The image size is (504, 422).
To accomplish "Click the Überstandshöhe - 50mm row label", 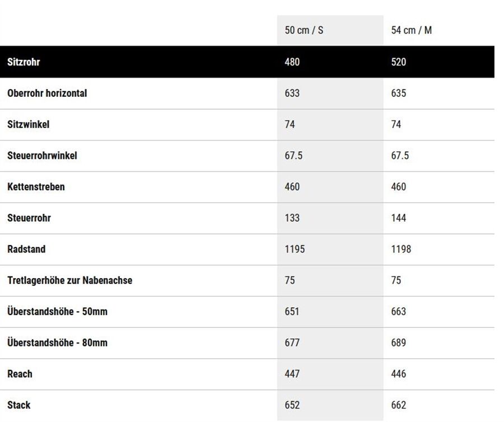I will tap(57, 311).
